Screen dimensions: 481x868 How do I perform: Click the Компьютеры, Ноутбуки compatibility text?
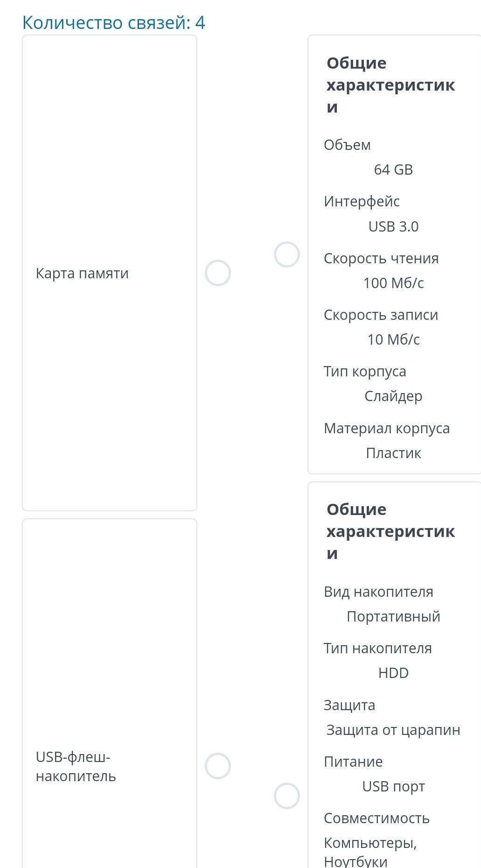[x=370, y=852]
